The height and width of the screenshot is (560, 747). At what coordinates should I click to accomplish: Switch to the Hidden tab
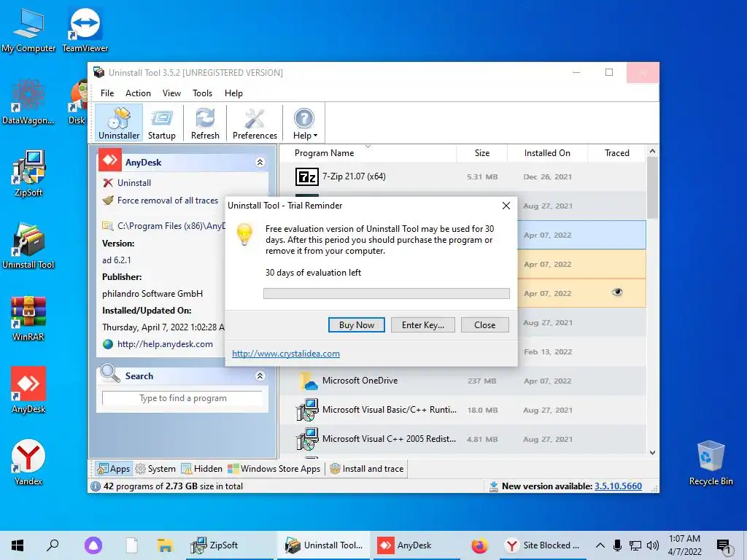pyautogui.click(x=202, y=469)
